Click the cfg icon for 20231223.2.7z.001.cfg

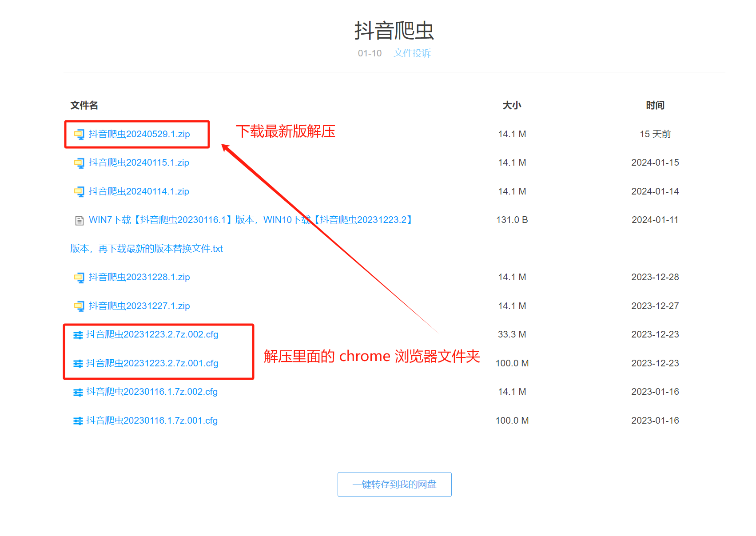[78, 364]
